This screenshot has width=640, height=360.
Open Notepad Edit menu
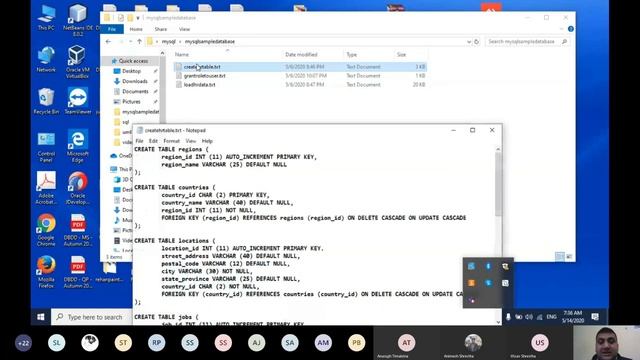tap(153, 141)
